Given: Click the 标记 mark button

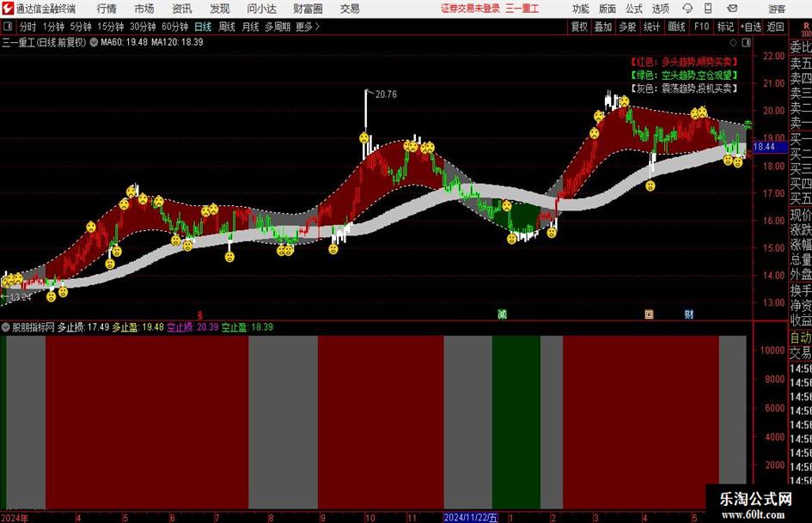Looking at the screenshot, I should point(725,27).
